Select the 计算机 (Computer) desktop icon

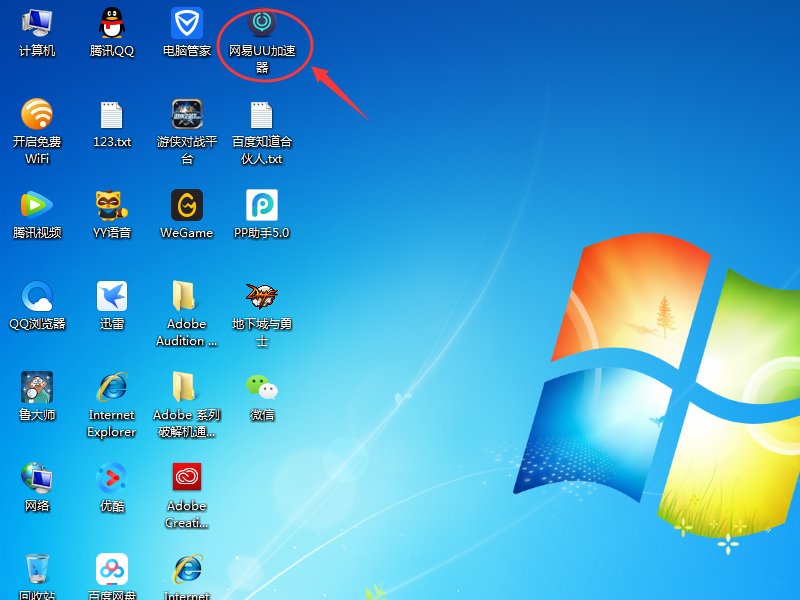point(37,24)
